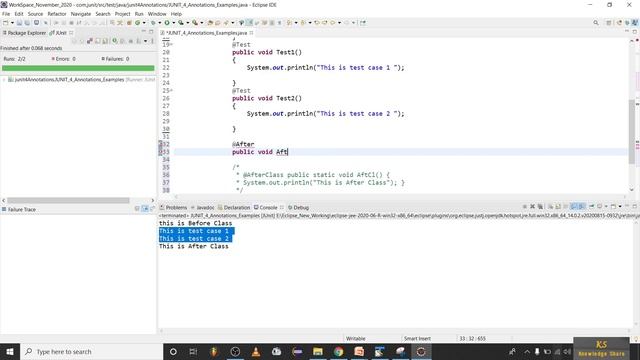Open the Open Console dropdown arrow
Image resolution: width=640 pixels, height=360 pixels.
[x=620, y=207]
